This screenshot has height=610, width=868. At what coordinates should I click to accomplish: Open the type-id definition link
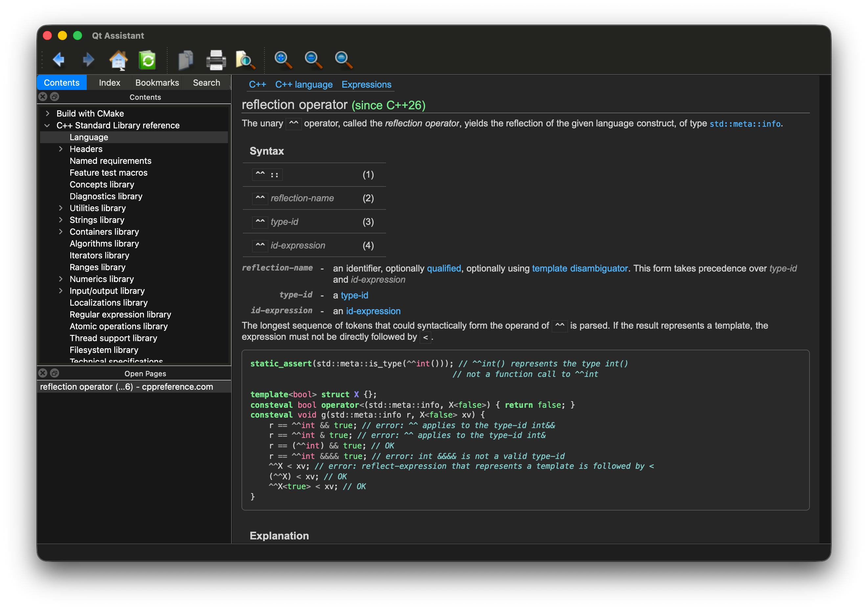tap(354, 295)
